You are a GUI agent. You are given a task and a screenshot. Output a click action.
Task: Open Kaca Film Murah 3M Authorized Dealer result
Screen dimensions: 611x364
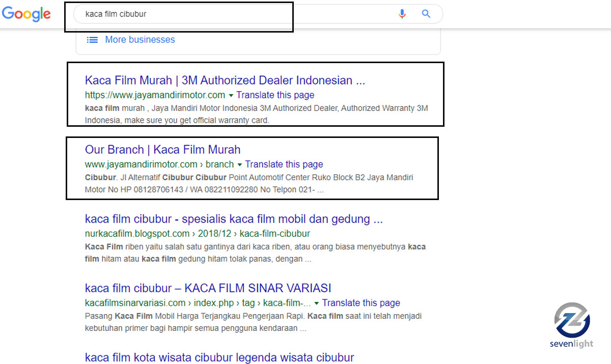coord(225,80)
